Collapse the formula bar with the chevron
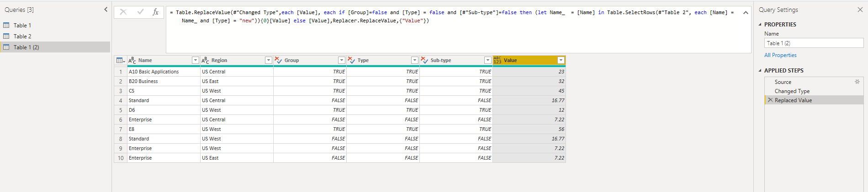 click(746, 12)
